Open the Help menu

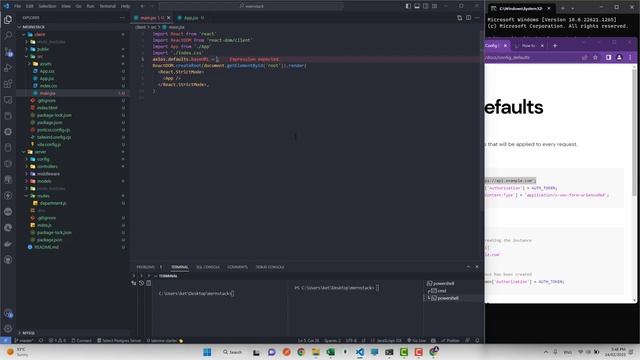(x=126, y=6)
